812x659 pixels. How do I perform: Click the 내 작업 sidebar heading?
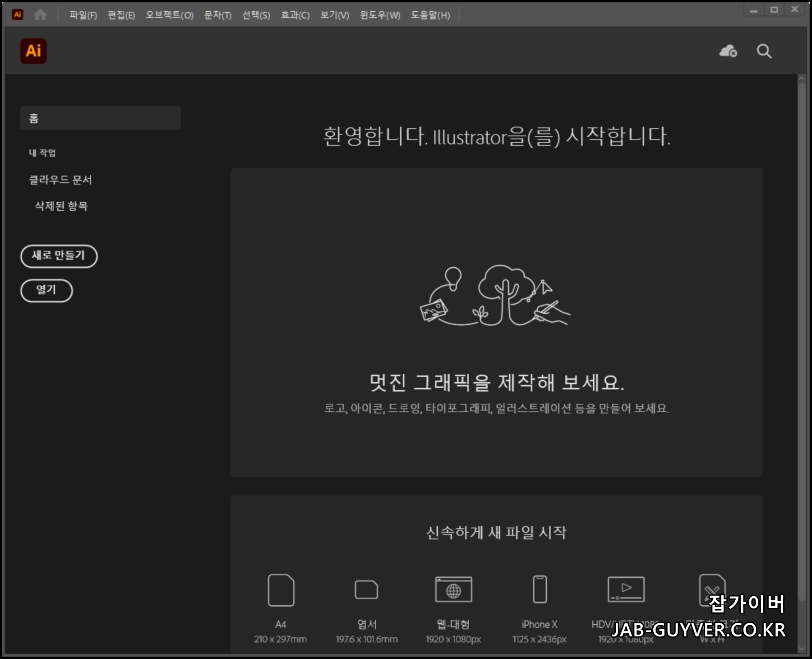42,153
